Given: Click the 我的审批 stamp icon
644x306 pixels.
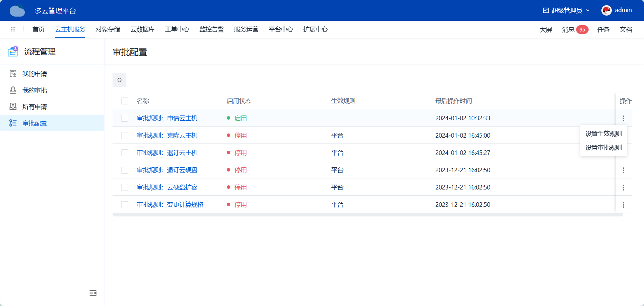Looking at the screenshot, I should point(13,90).
